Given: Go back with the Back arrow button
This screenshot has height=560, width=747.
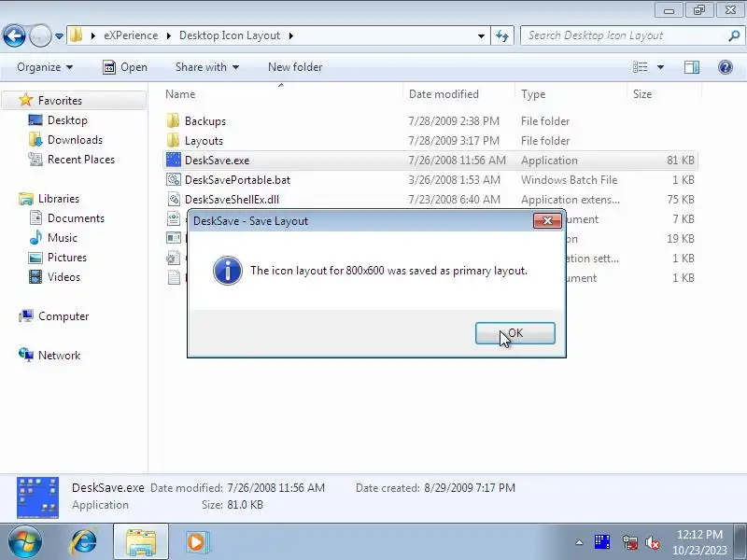Looking at the screenshot, I should (x=14, y=35).
